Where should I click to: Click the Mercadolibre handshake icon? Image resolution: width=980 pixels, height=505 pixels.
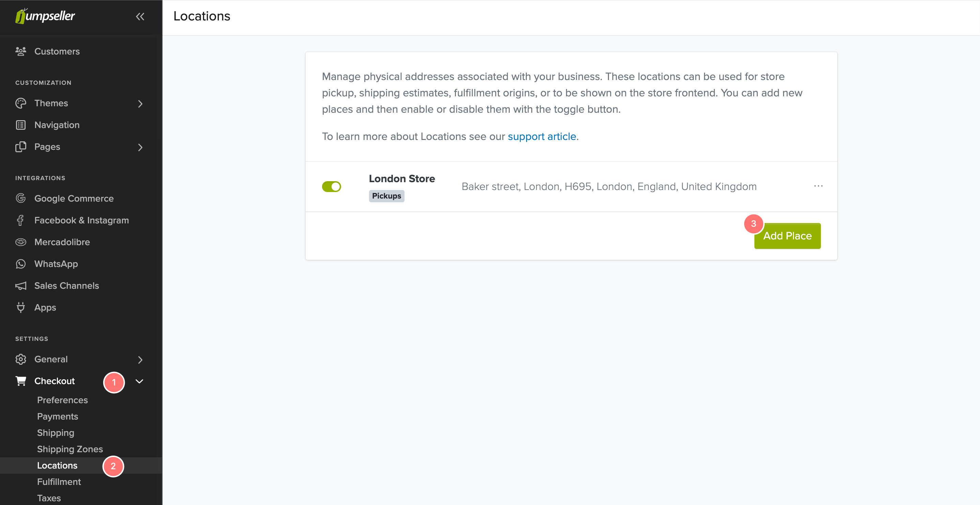click(21, 242)
